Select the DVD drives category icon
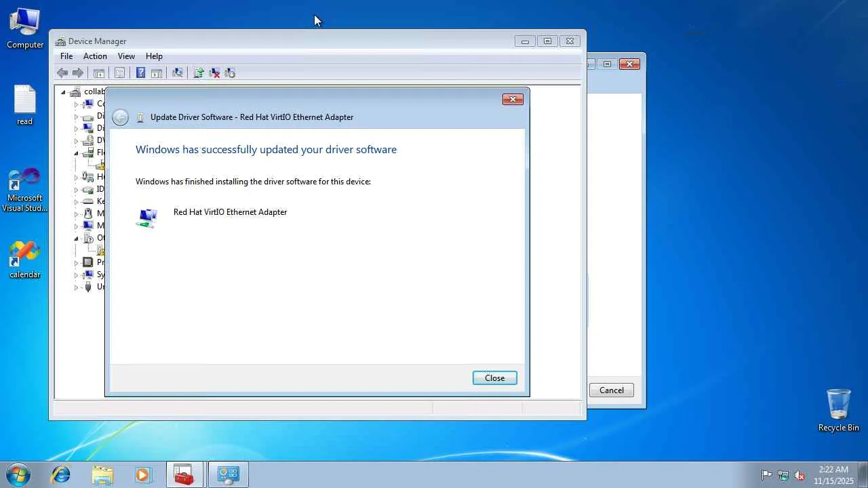 [87, 140]
